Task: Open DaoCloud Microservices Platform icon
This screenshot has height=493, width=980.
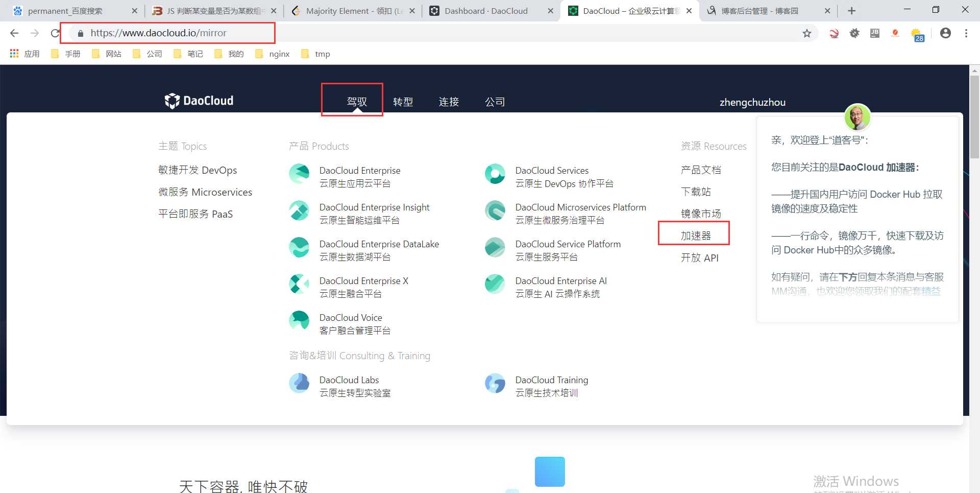Action: point(495,210)
